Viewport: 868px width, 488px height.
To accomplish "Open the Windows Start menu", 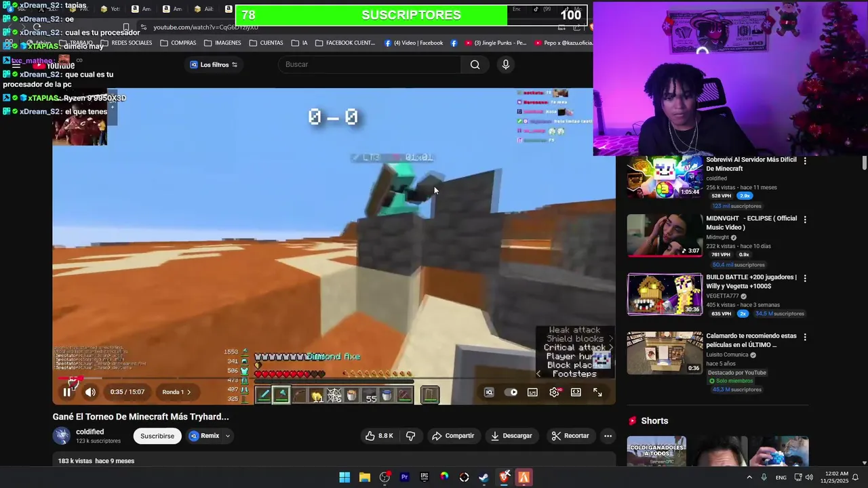I will (344, 477).
